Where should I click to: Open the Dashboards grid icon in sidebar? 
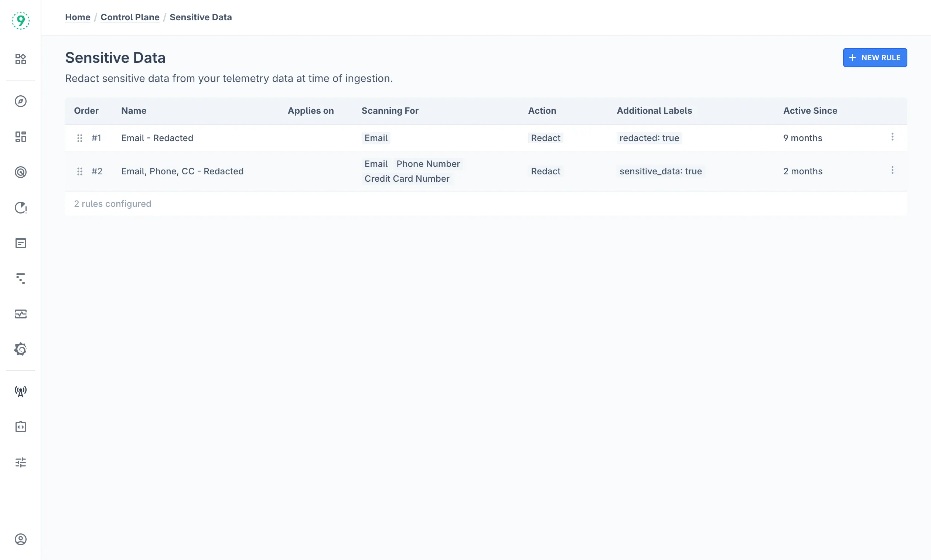click(20, 137)
